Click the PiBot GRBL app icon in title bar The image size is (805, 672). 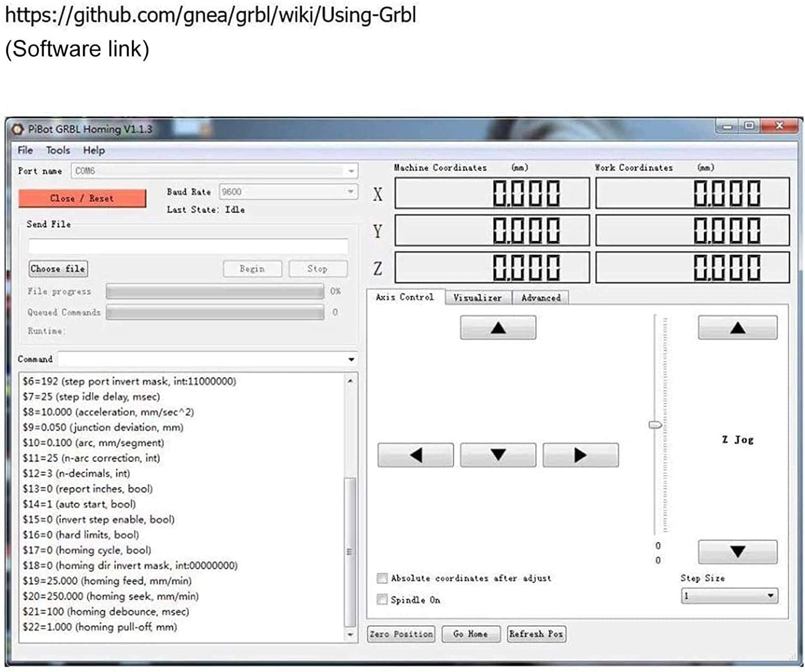[18, 129]
